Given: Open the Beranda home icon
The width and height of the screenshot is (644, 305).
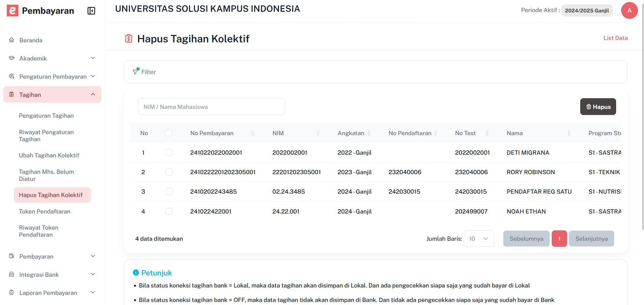Looking at the screenshot, I should 11,40.
